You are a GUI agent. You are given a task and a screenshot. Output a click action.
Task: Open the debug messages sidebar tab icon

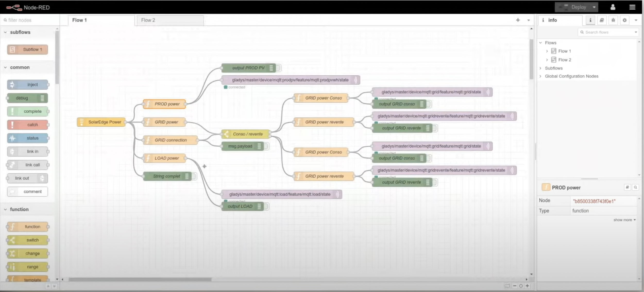613,20
